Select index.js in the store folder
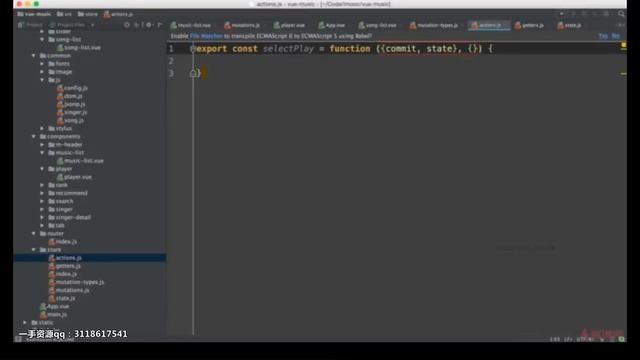 (66, 274)
